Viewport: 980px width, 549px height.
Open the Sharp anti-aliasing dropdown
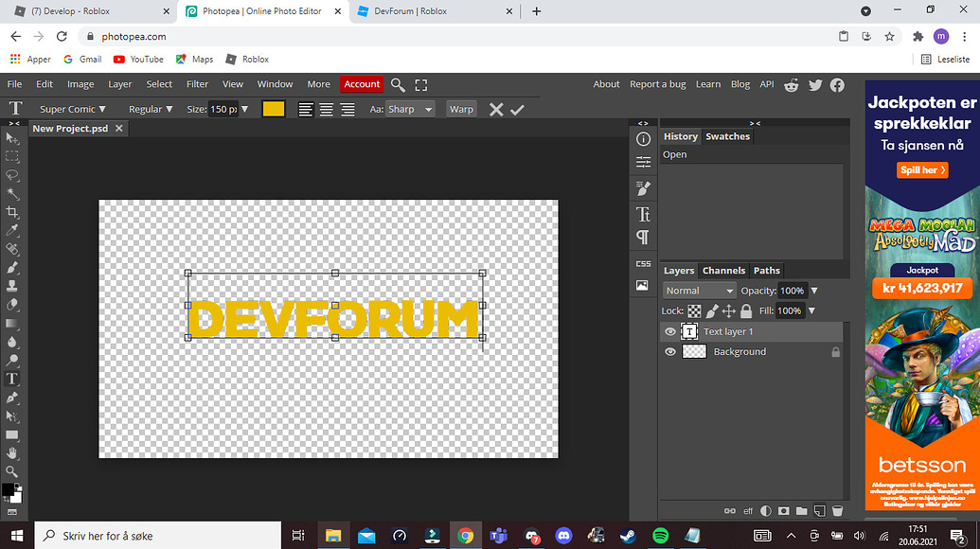[410, 108]
